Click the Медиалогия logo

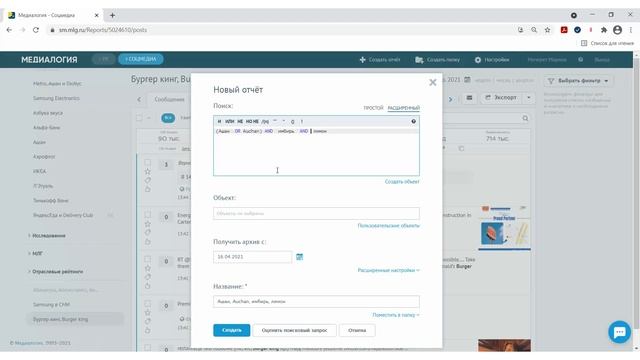49,60
